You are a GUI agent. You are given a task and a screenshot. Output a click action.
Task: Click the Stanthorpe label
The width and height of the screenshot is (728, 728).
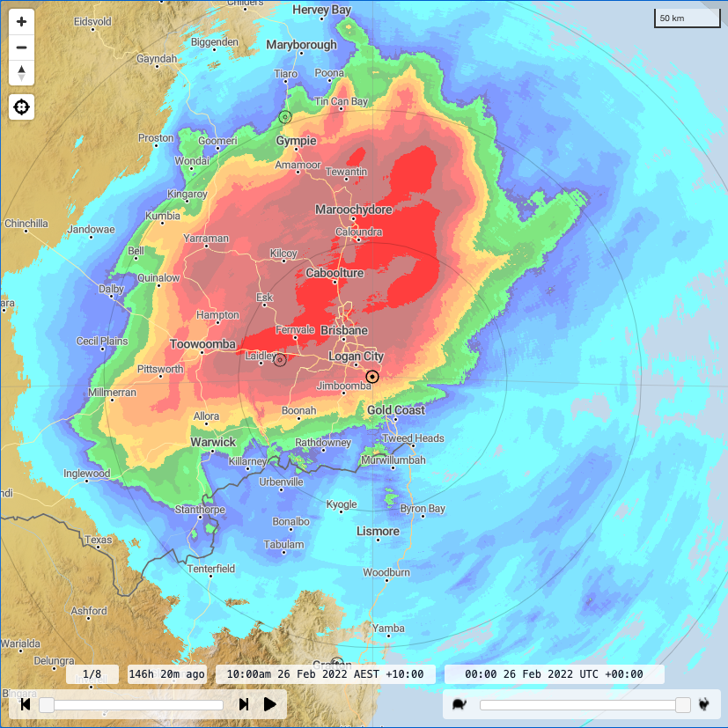point(200,510)
